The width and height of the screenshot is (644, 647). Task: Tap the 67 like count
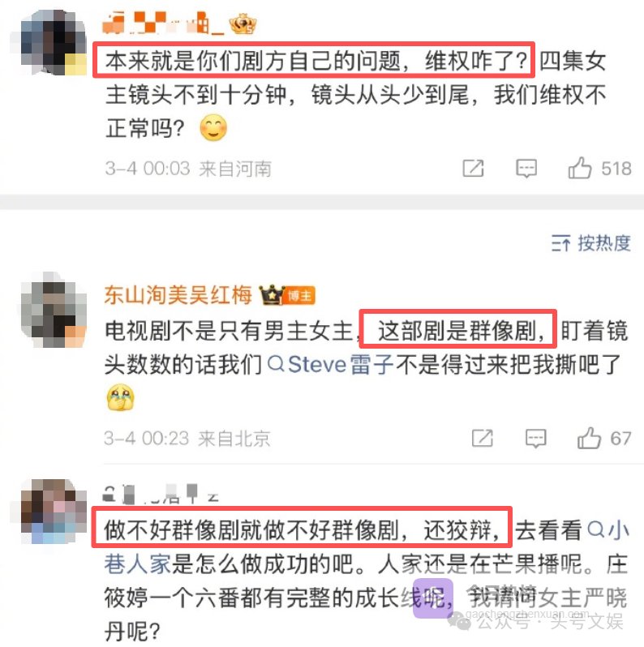pos(620,438)
